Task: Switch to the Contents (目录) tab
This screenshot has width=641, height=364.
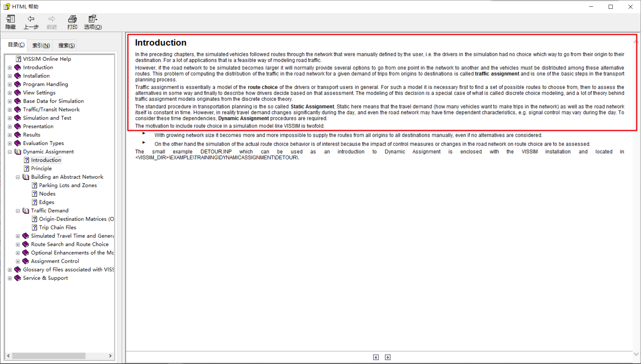Action: 16,45
